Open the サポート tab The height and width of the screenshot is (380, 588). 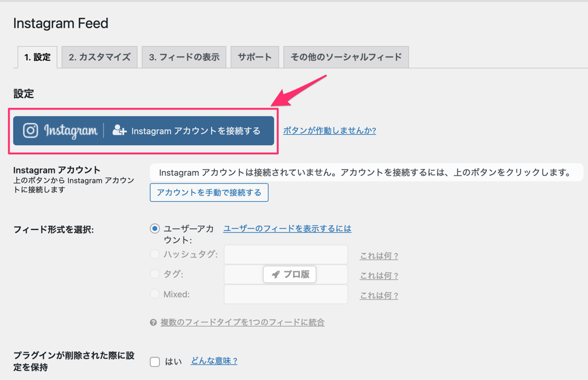coord(255,57)
